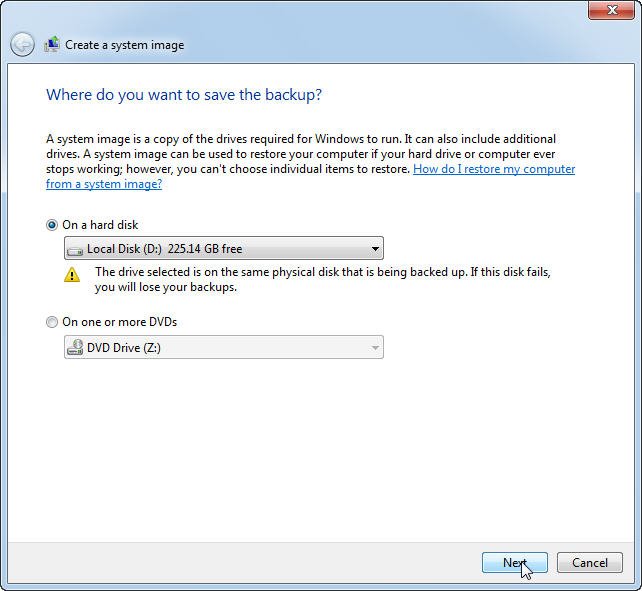
Task: Click the back arrow button
Action: 22,45
